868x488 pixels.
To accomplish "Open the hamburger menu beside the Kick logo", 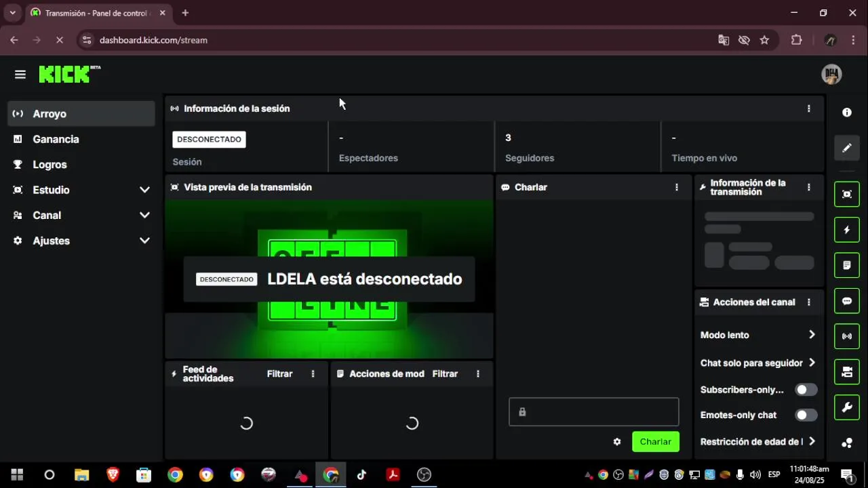I will tap(20, 75).
